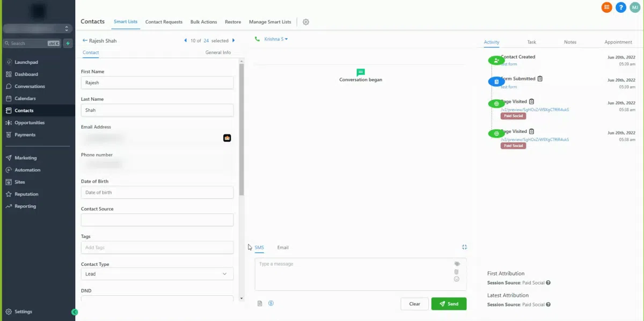Go back using arrow beside Rajesh Shah
Screen dimensions: 644x321
pos(85,41)
